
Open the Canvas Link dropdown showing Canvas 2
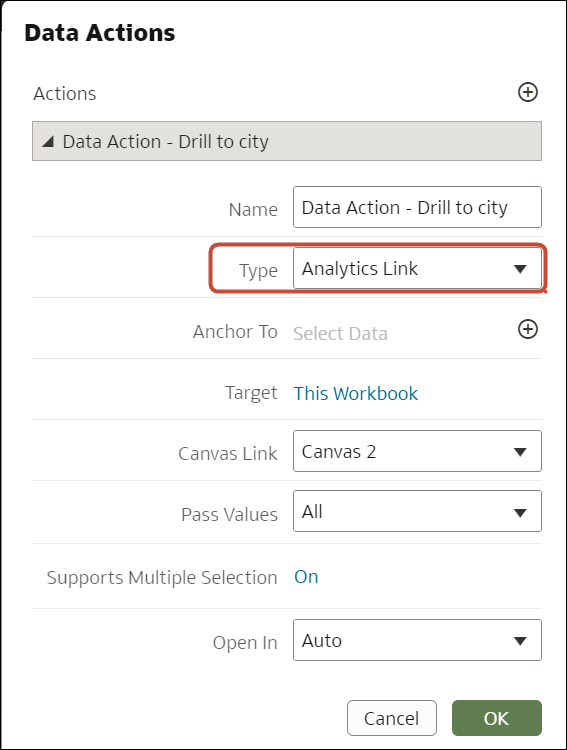point(417,451)
